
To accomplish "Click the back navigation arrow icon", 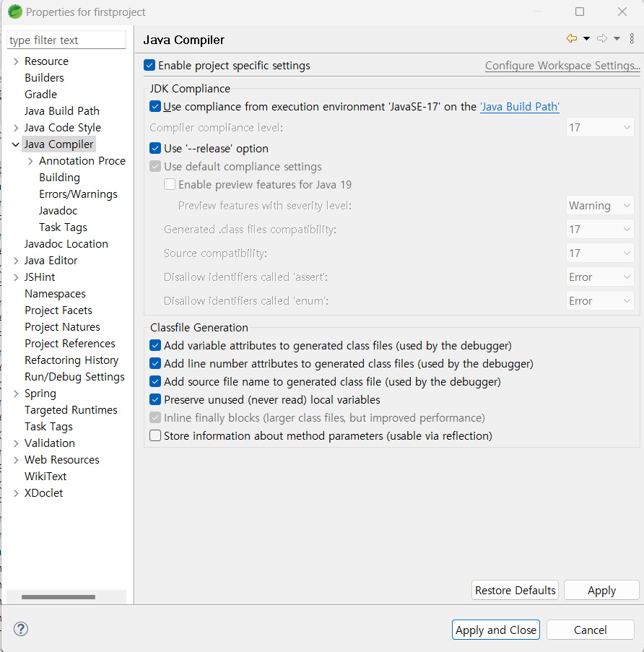I will click(x=572, y=39).
